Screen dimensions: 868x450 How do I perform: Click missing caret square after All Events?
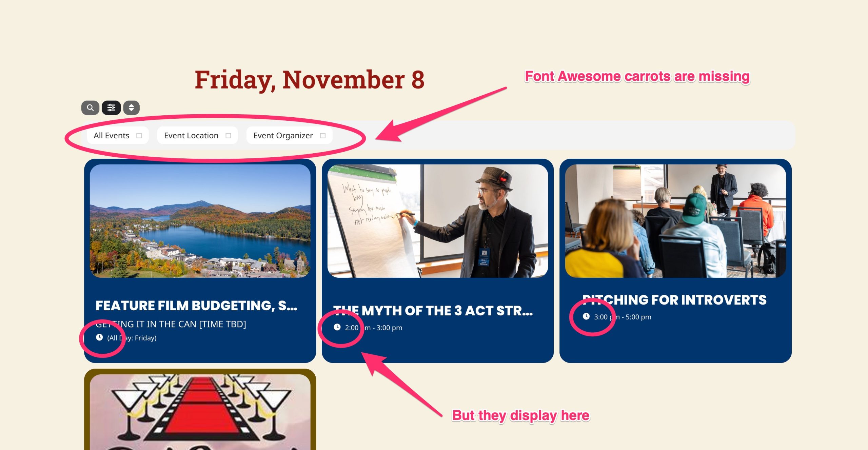139,136
